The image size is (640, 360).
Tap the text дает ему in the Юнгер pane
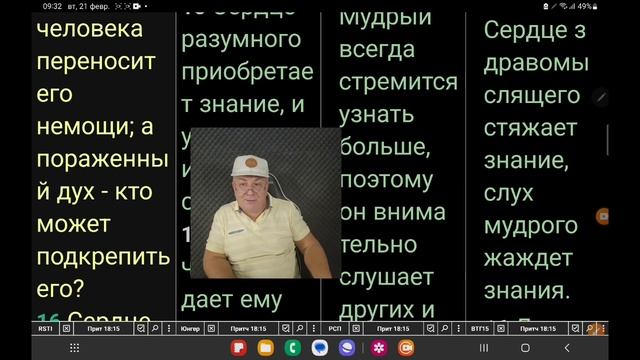pyautogui.click(x=231, y=300)
